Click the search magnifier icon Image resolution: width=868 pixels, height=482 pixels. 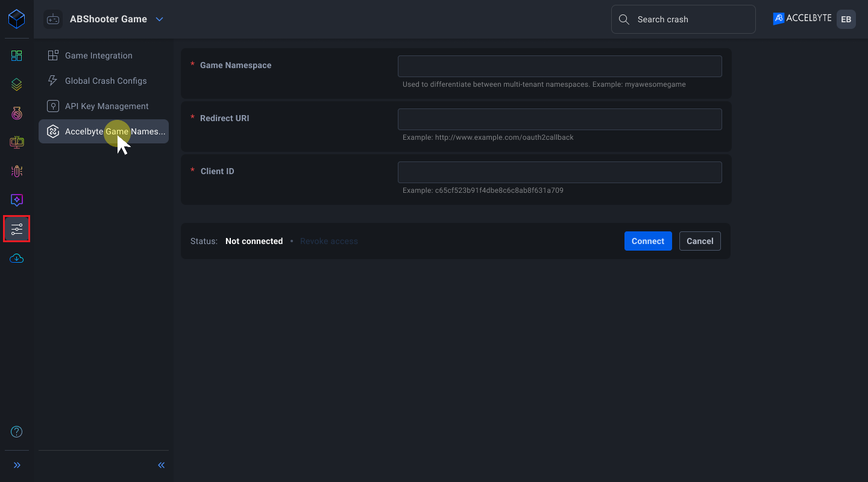point(624,19)
